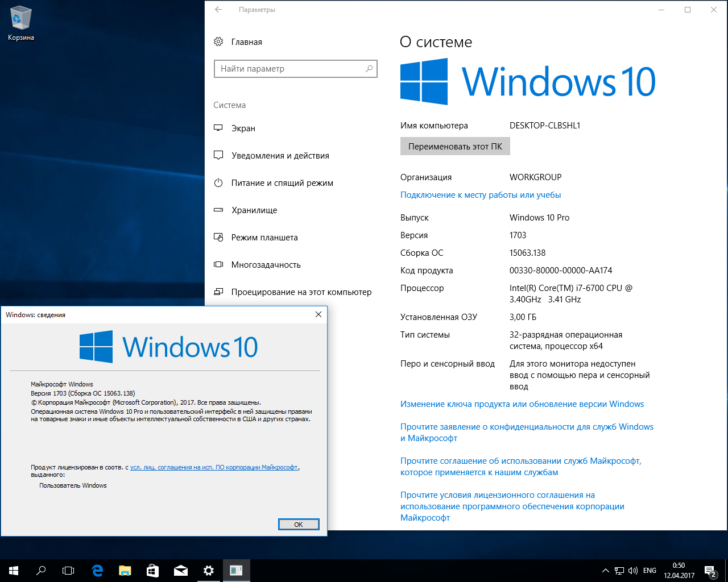Open the Главная home gear icon
Viewport: 728px width, 582px height.
click(x=218, y=41)
